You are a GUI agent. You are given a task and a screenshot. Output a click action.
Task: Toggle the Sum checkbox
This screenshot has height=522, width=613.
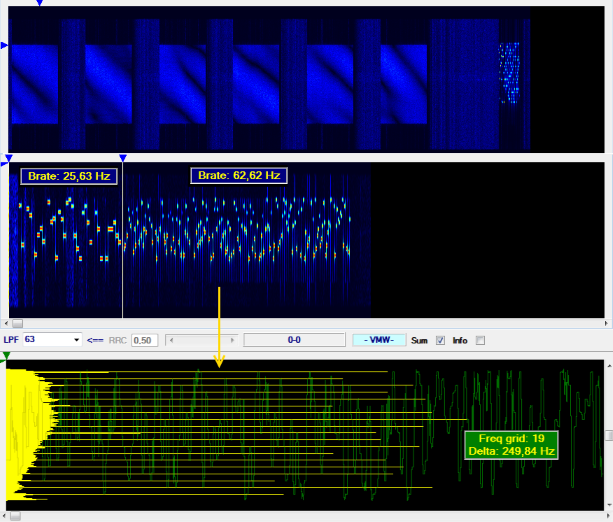click(441, 340)
